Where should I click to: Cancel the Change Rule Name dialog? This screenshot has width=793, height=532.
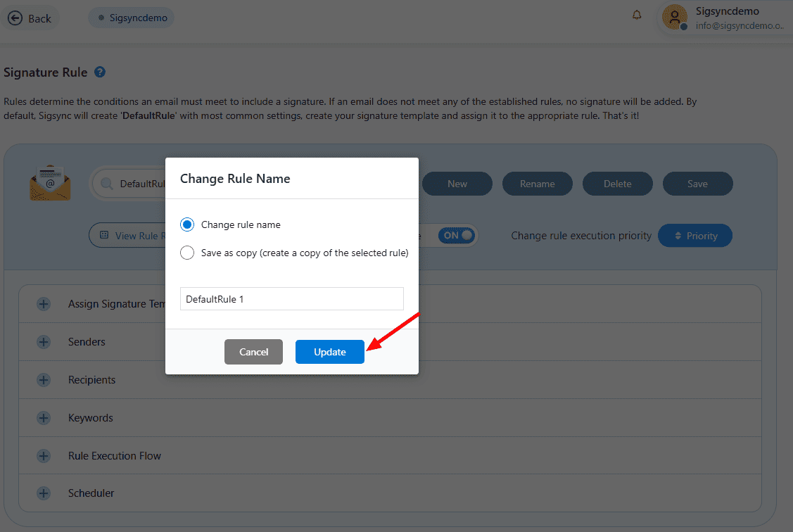[253, 352]
